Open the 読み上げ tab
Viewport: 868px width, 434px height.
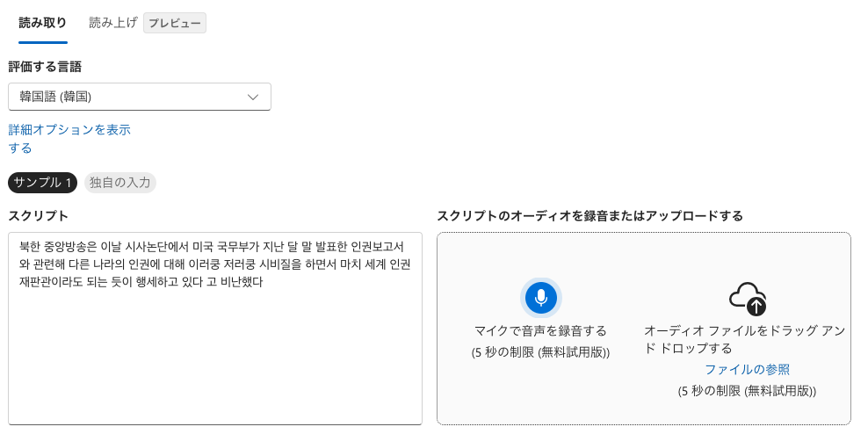(113, 23)
